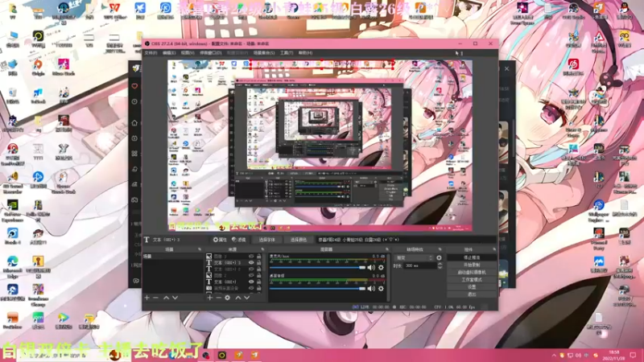Add a new scene with the plus icon

pyautogui.click(x=147, y=298)
